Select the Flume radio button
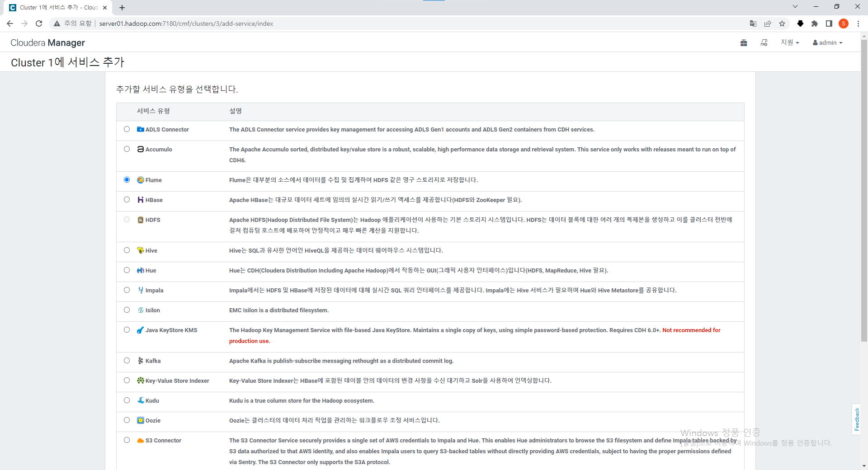The image size is (868, 470). 127,180
